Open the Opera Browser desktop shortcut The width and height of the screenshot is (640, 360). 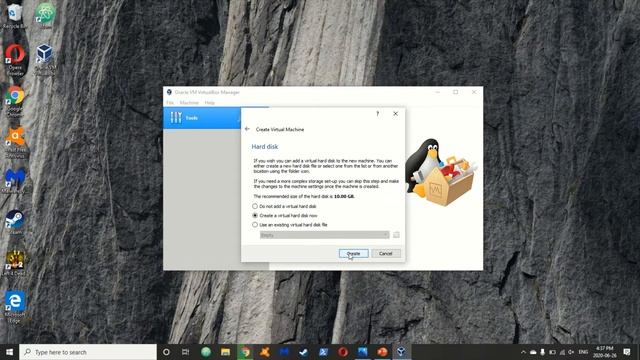click(15, 59)
